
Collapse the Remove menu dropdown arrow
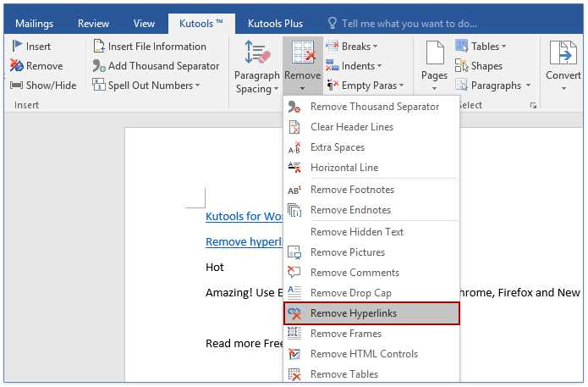click(x=302, y=89)
